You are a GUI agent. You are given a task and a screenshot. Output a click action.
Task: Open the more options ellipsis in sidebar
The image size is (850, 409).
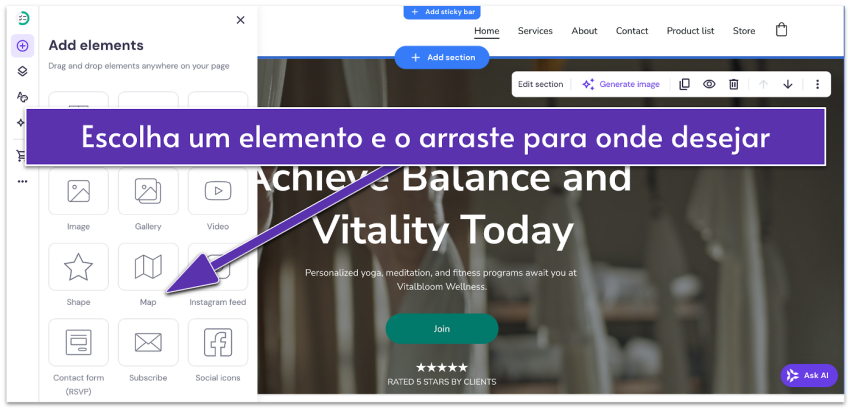click(x=22, y=182)
